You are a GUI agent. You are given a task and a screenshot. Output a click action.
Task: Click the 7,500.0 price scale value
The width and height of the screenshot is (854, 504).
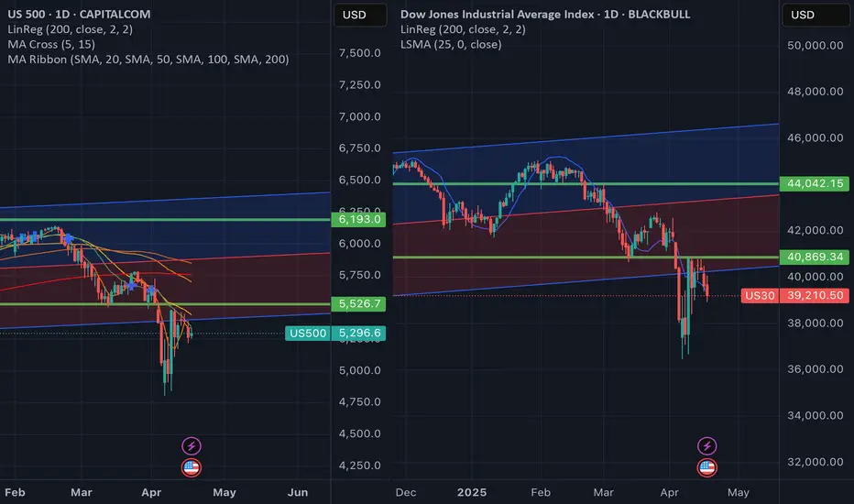point(359,53)
